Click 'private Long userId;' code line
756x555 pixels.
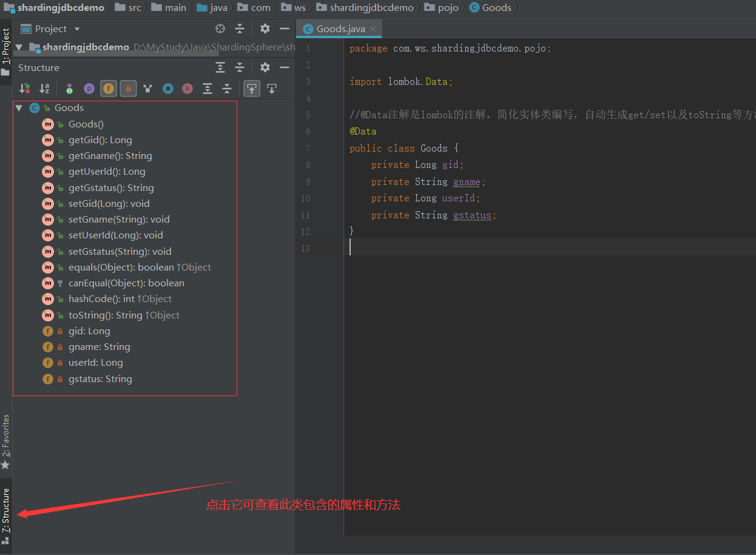coord(426,198)
